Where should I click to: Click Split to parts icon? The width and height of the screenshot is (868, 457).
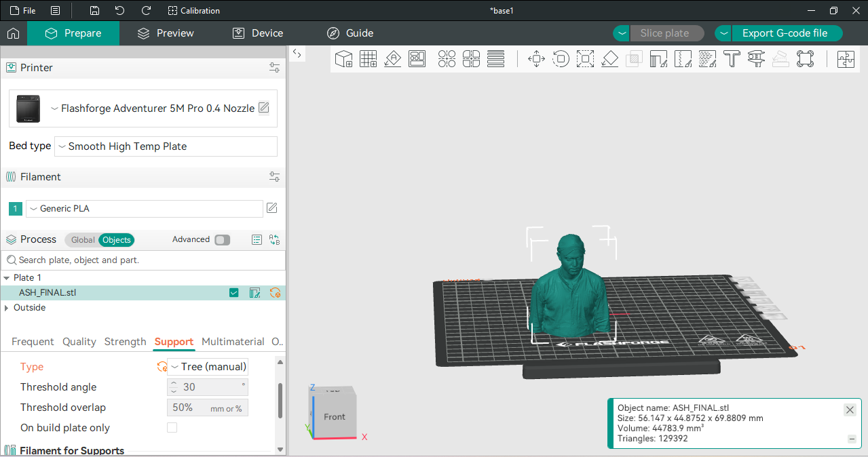coord(472,59)
